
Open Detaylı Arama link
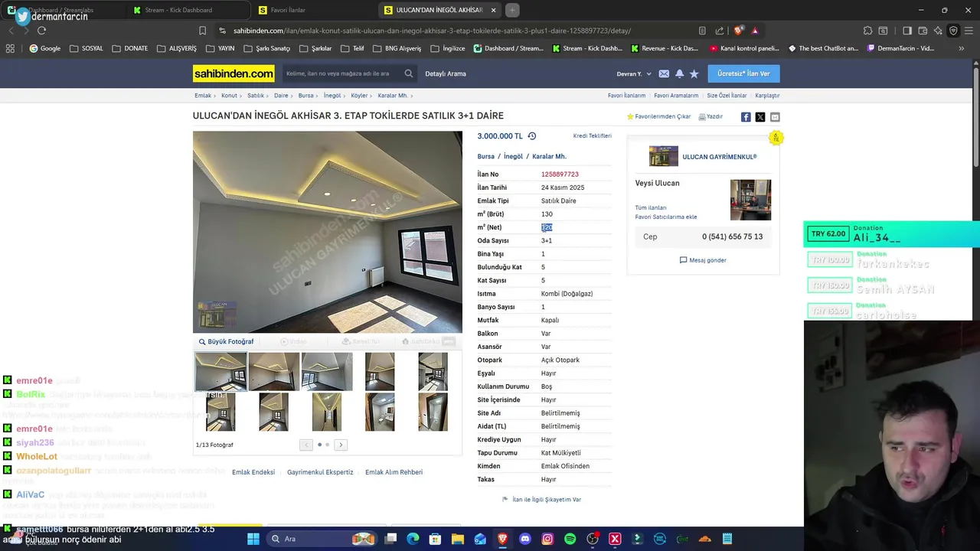click(x=446, y=73)
